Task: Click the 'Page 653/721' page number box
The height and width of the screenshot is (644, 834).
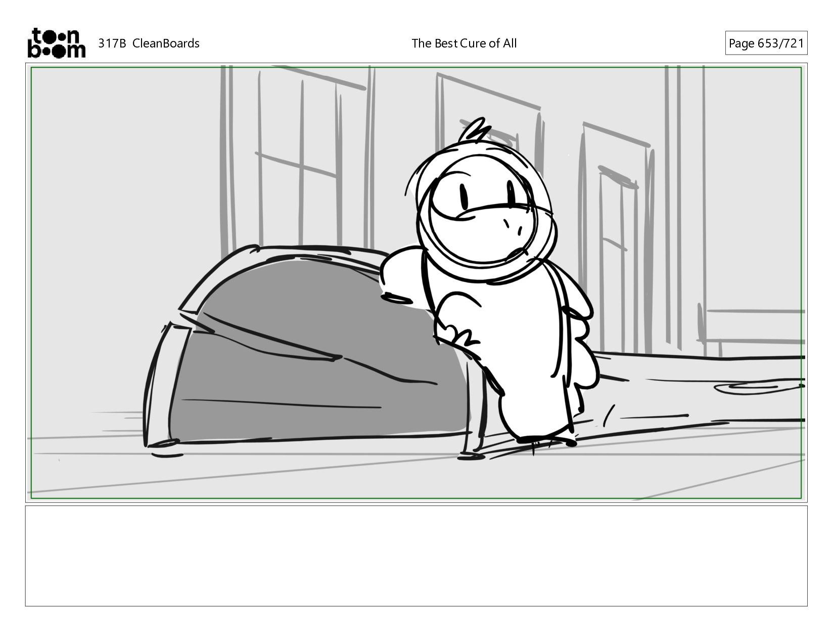Action: click(766, 43)
